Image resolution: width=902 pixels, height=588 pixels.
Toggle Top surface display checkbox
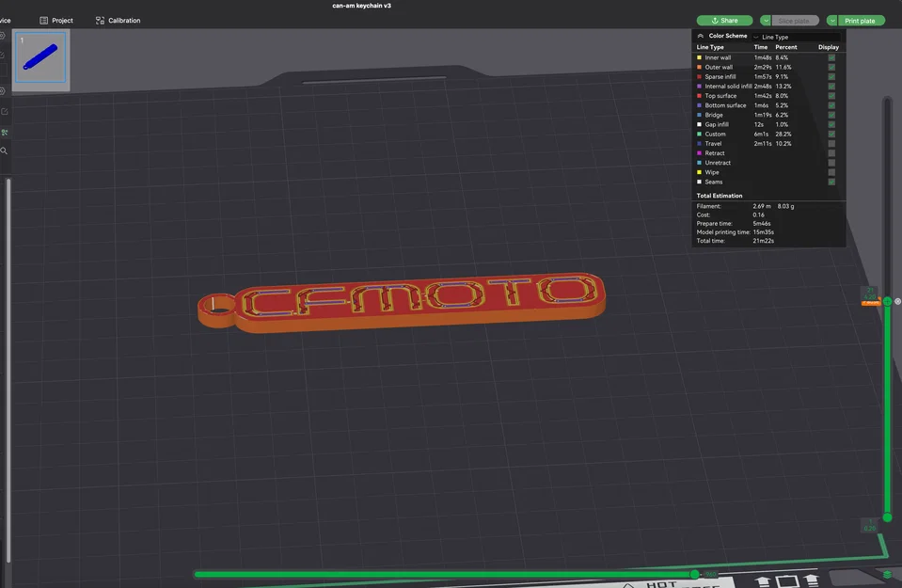pyautogui.click(x=831, y=96)
